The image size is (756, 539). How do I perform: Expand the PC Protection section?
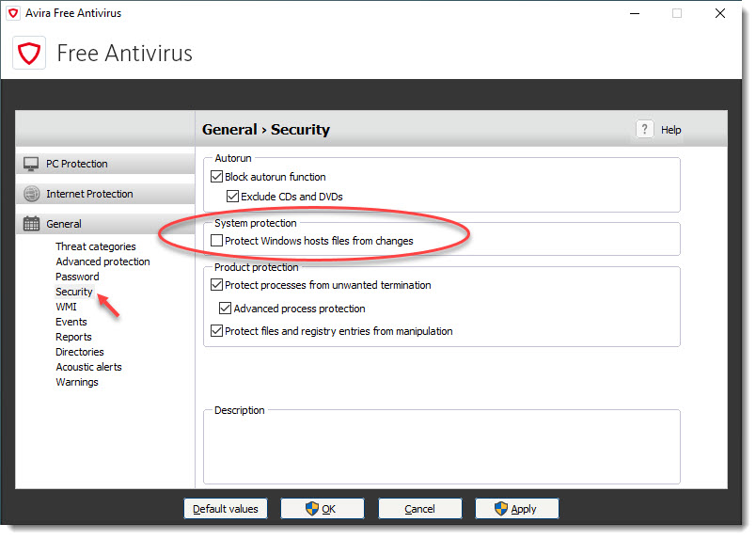point(105,164)
